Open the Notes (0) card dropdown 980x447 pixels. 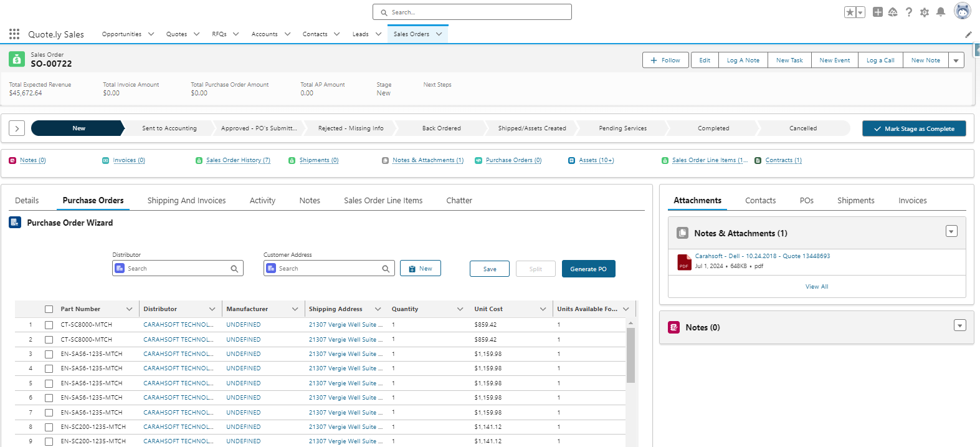pos(960,325)
